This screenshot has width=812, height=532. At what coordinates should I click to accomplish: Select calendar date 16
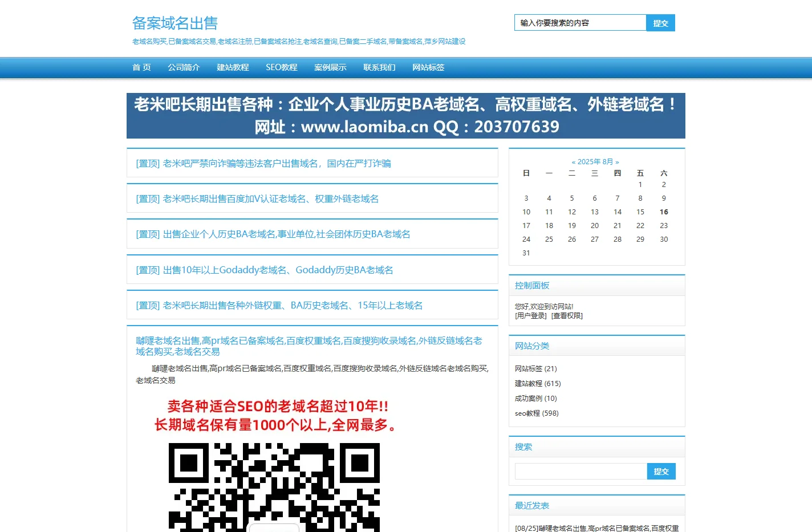click(664, 212)
